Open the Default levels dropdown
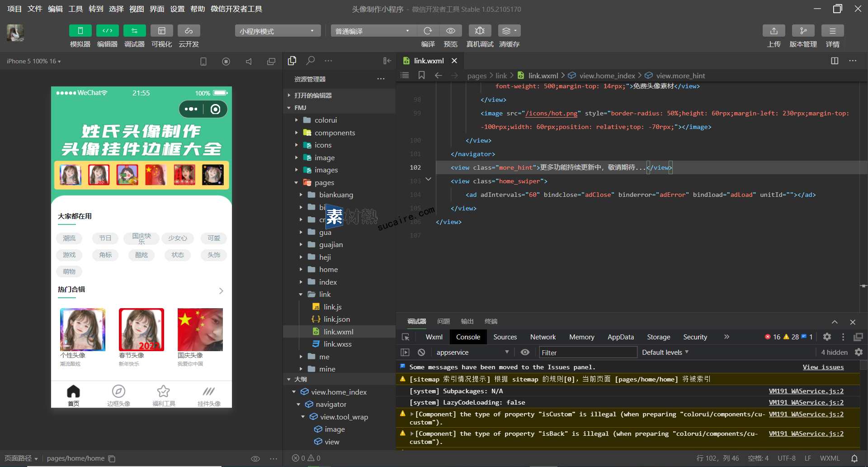 tap(665, 353)
